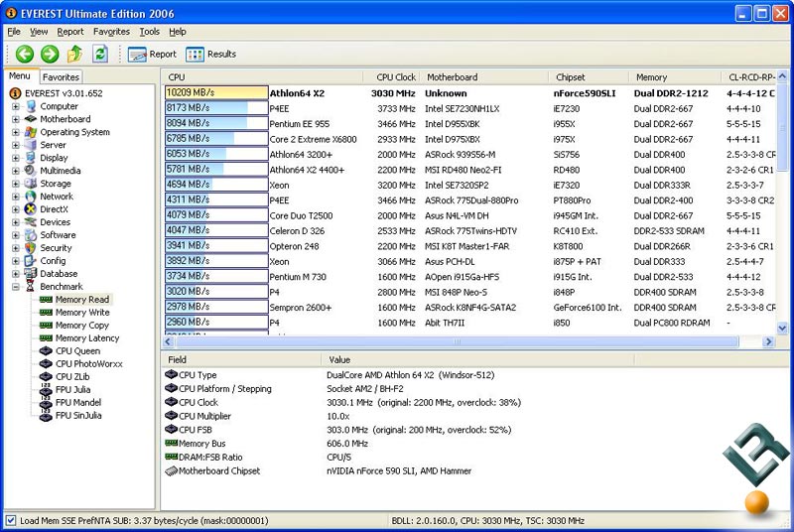The height and width of the screenshot is (532, 794).
Task: Select the Motherboard tree icon
Action: 31,119
